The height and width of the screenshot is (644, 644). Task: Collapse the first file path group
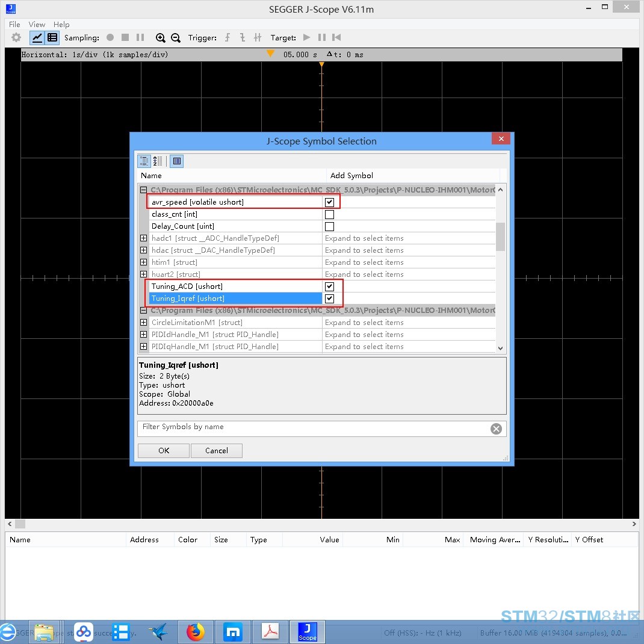[143, 190]
